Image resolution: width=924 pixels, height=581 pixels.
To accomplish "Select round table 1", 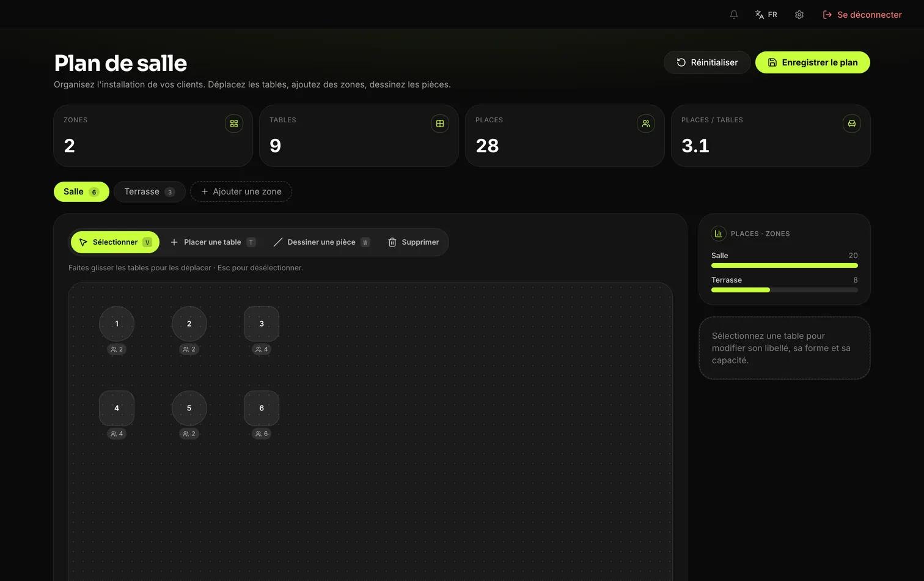I will [117, 324].
